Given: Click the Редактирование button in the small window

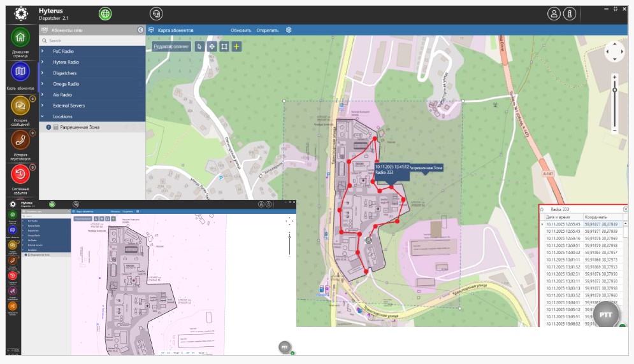Looking at the screenshot, I should [x=82, y=219].
